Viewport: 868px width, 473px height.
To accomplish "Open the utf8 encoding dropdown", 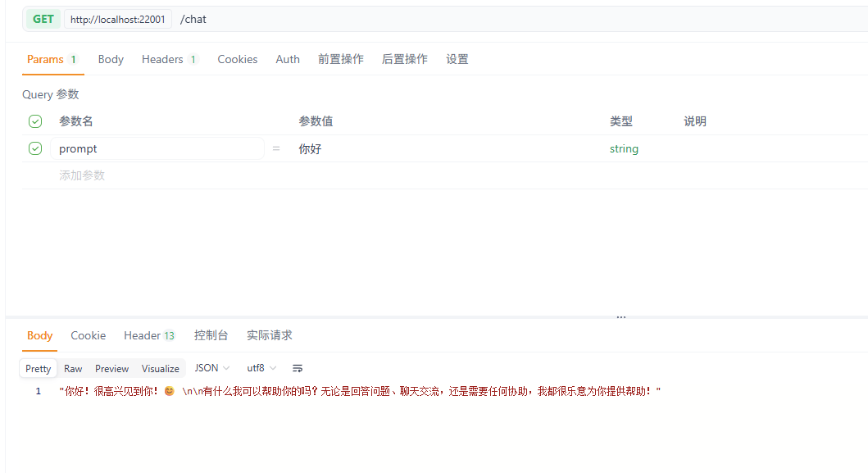I will coord(259,368).
